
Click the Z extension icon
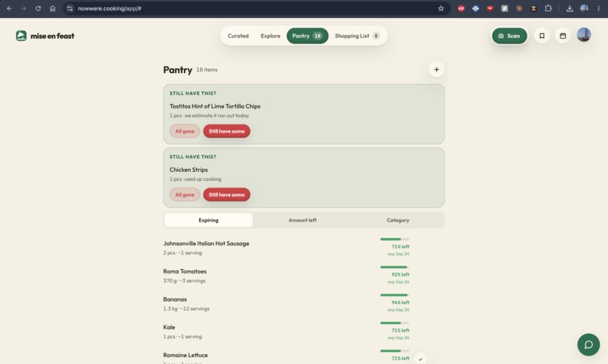click(x=533, y=8)
